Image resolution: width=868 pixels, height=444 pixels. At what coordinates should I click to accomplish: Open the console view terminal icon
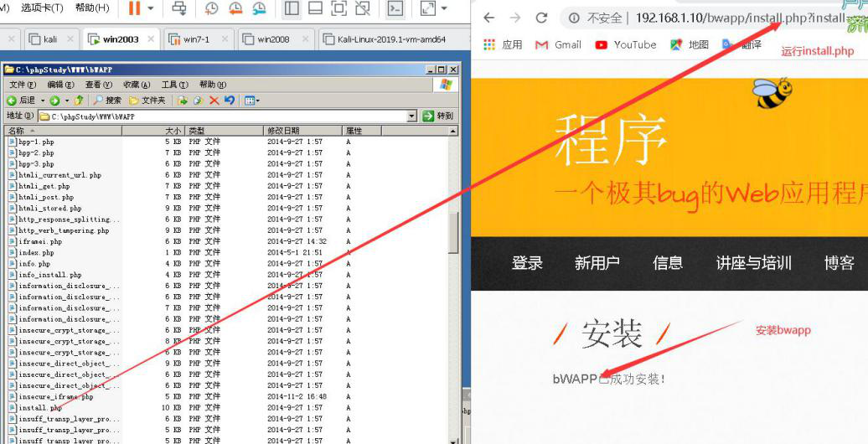point(395,8)
